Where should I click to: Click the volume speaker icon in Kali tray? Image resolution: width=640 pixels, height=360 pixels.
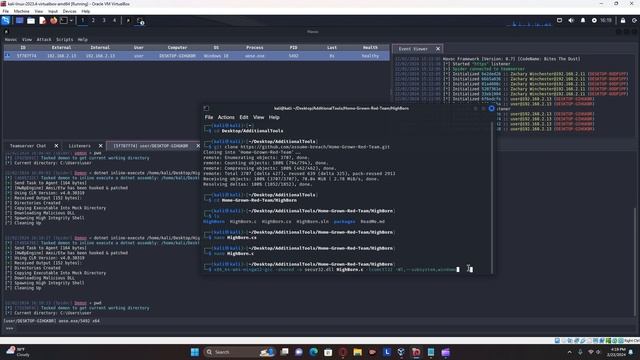(x=571, y=20)
